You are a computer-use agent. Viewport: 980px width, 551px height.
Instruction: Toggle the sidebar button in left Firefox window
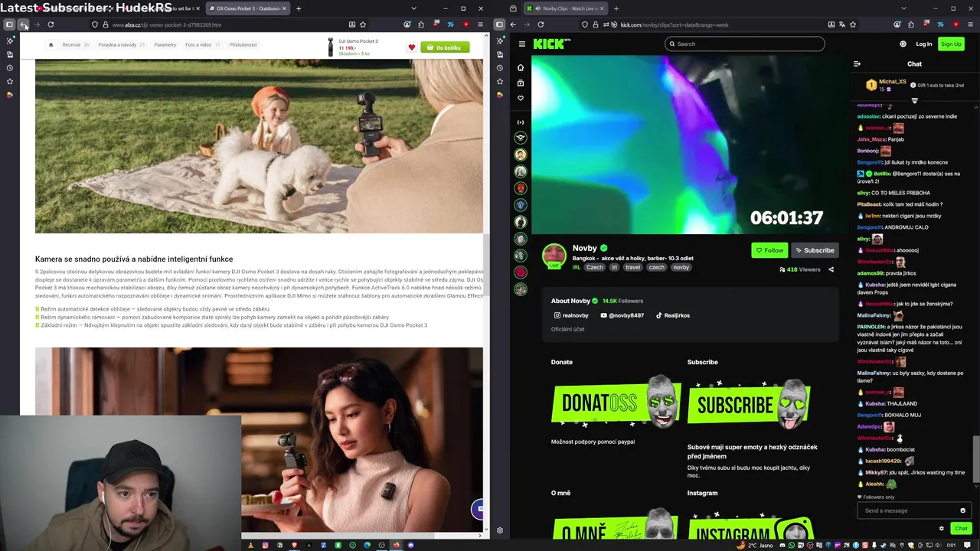point(9,24)
